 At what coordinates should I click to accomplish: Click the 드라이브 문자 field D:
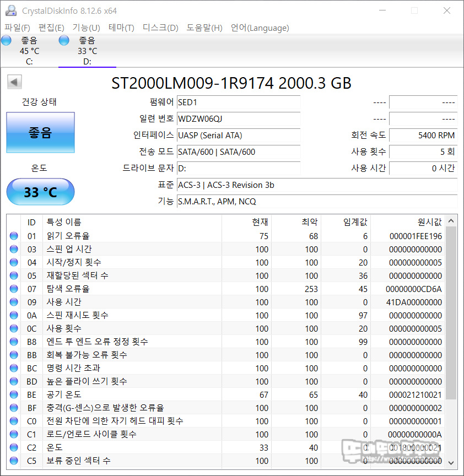(x=239, y=168)
